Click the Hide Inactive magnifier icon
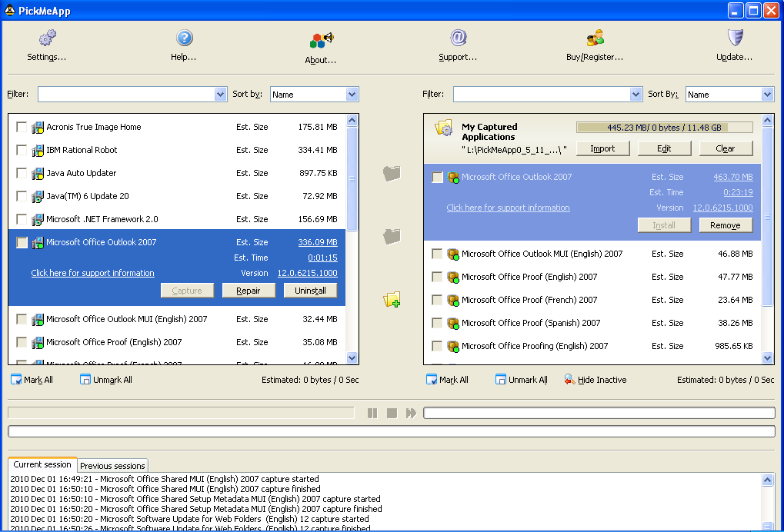 pos(569,380)
